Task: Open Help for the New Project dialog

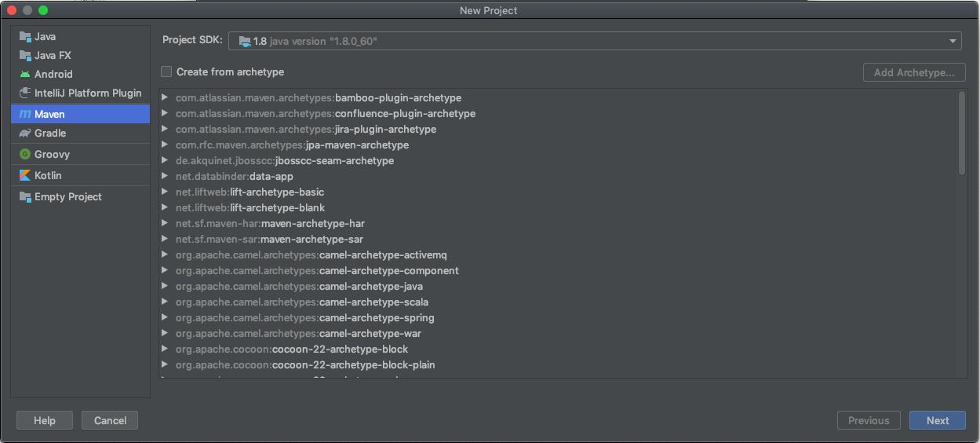Action: tap(45, 421)
